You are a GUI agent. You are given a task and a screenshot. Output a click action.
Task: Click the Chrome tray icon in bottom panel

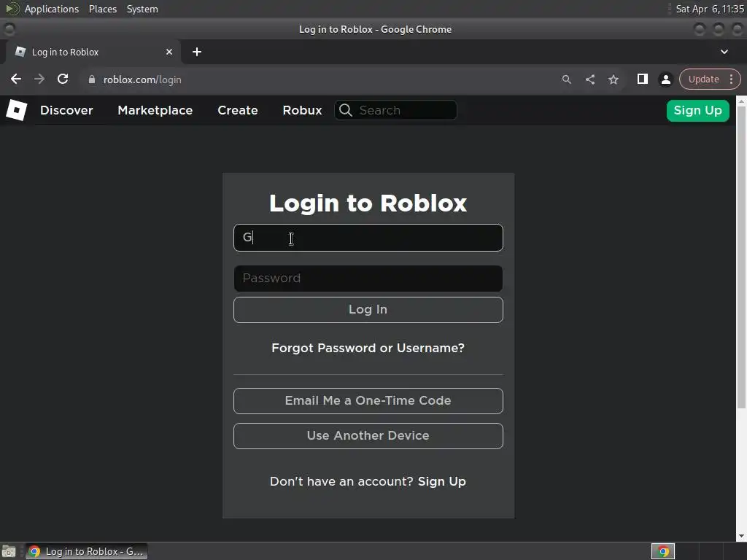tap(663, 551)
